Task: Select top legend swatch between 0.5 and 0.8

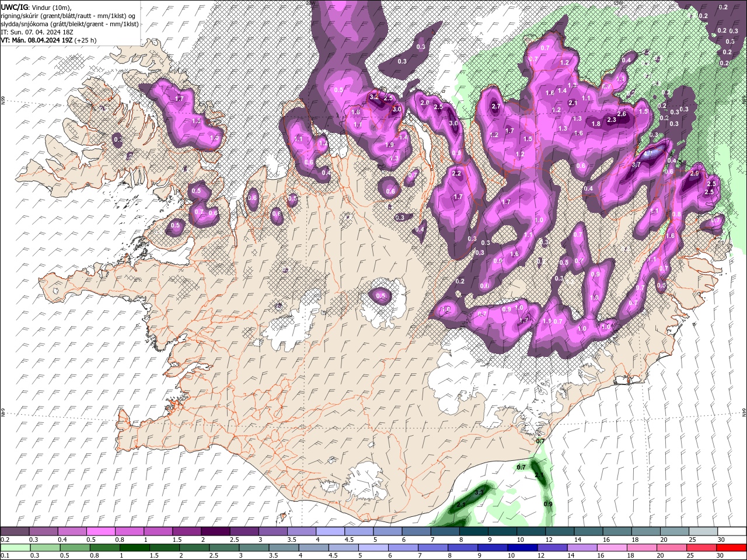Action: 100,531
